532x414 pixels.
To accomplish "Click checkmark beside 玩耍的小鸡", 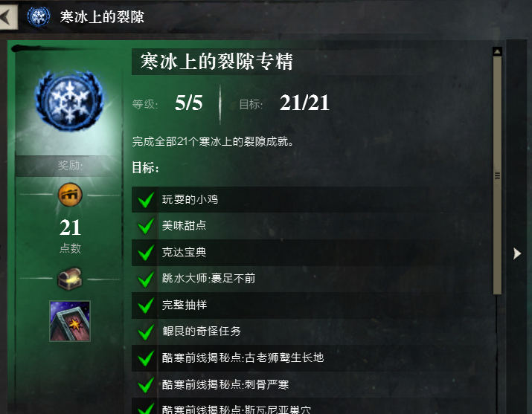I will coord(146,199).
